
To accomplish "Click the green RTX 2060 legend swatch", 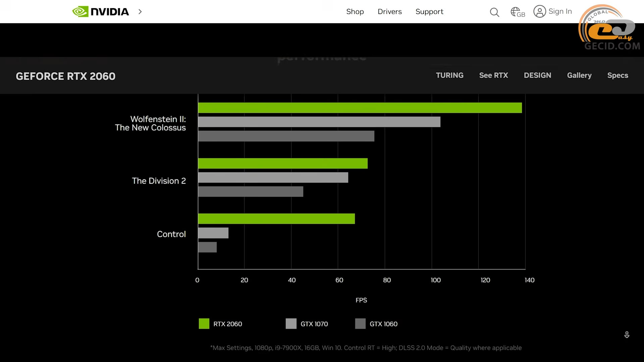I will pyautogui.click(x=204, y=324).
